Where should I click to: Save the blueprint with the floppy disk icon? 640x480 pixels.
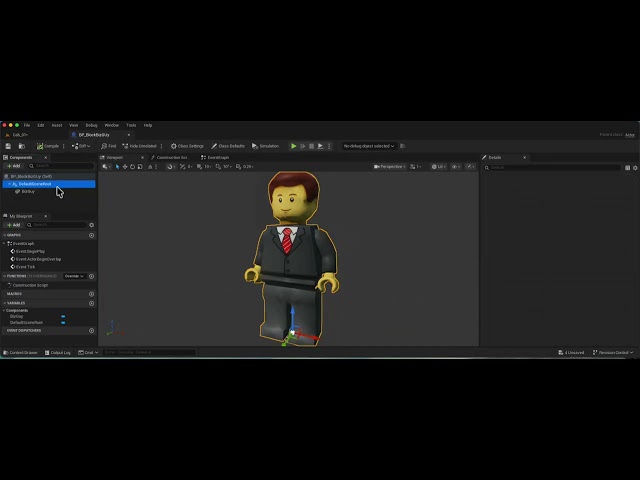pyautogui.click(x=8, y=146)
